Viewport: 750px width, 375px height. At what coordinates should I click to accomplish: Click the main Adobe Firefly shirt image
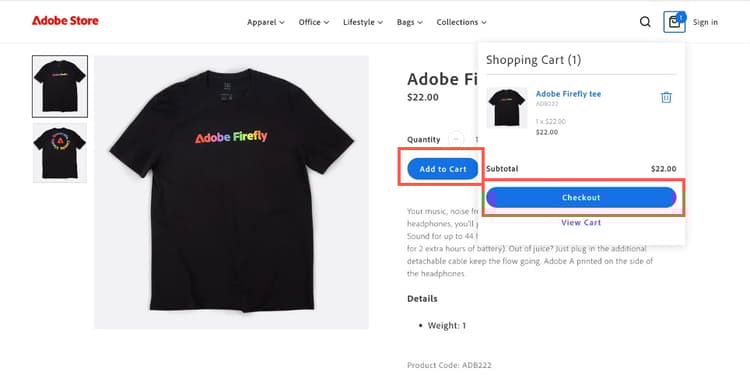tap(232, 192)
